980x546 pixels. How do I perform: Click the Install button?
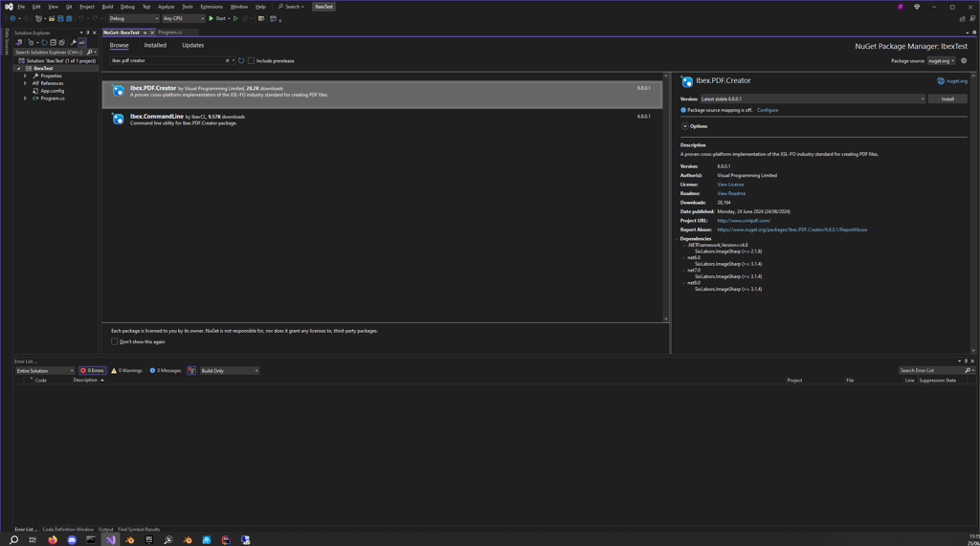(947, 99)
